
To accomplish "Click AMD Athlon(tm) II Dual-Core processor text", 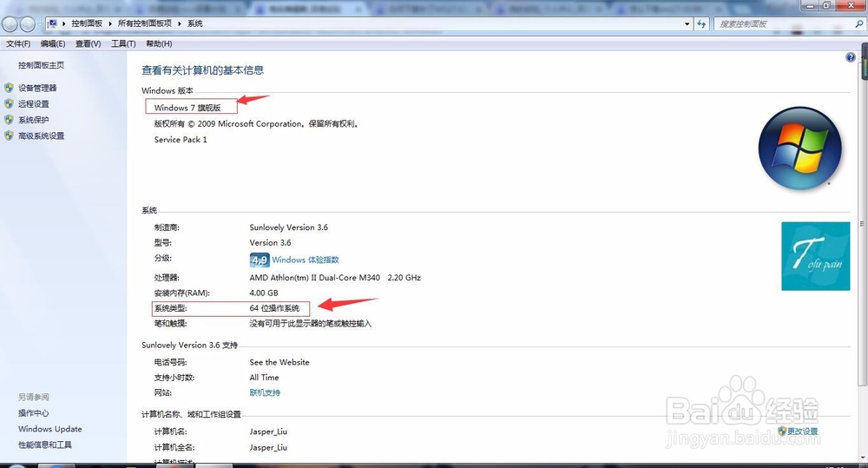I will pos(335,278).
